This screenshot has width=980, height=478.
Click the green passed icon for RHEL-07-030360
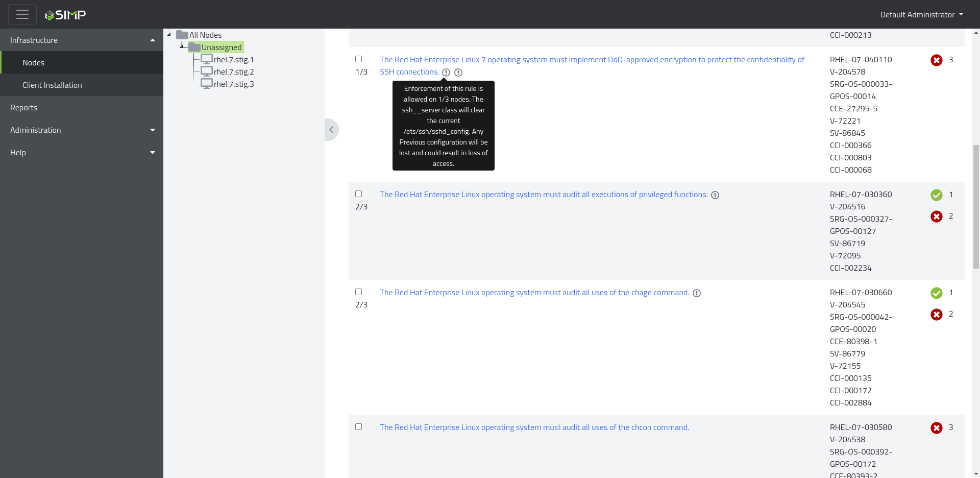[x=937, y=195]
